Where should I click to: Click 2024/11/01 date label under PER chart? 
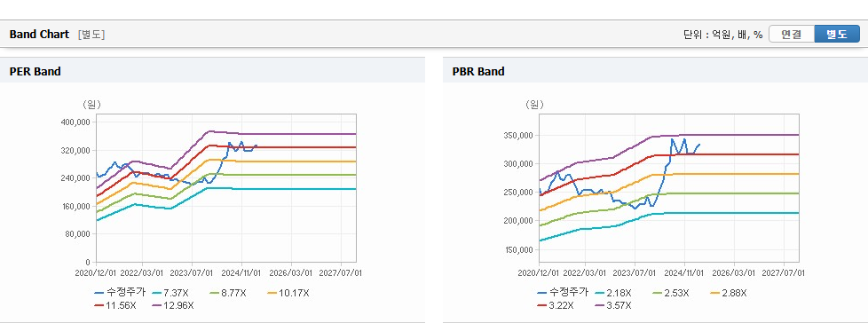click(x=241, y=272)
